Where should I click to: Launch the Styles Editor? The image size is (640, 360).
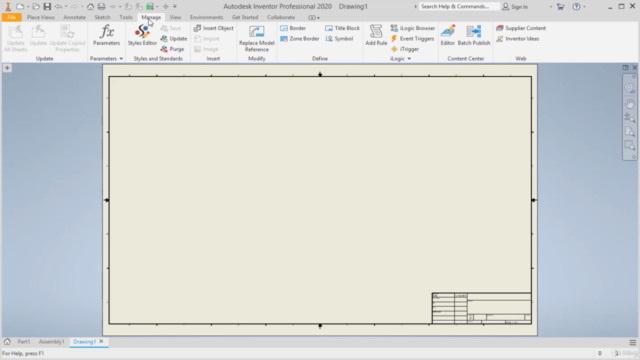[142, 35]
